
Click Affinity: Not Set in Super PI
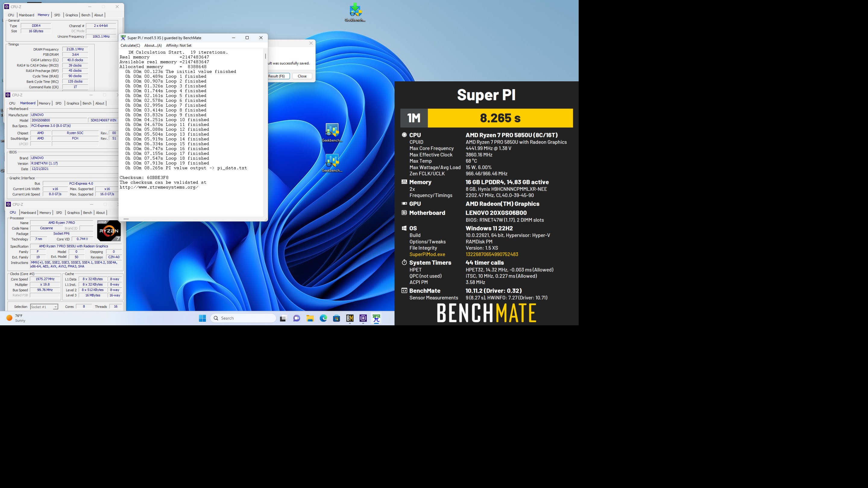(179, 45)
